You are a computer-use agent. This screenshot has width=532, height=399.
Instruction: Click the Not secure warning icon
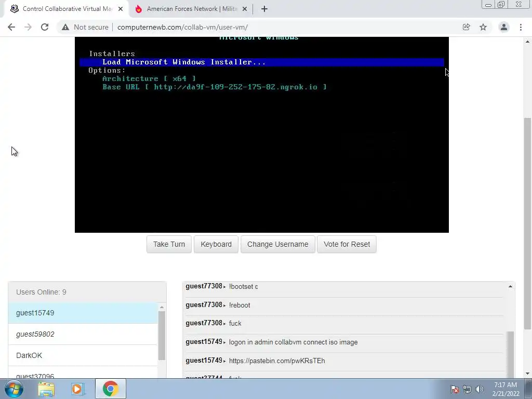tap(65, 27)
